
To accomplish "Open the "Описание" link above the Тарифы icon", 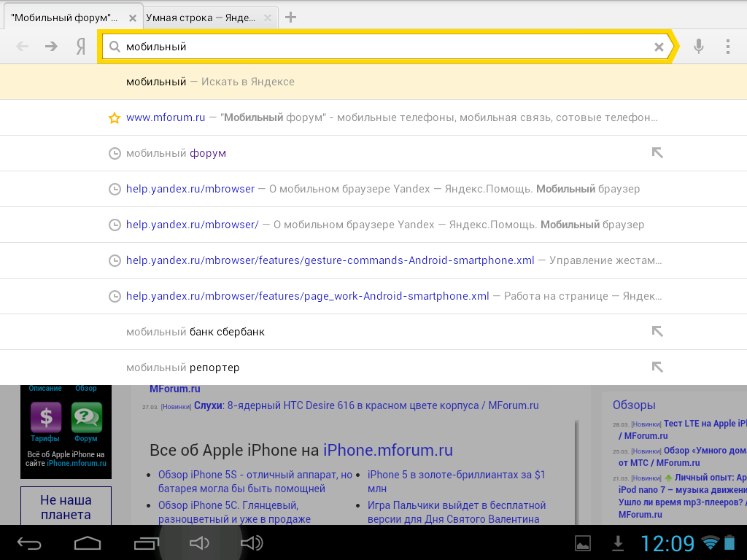I will click(x=45, y=389).
